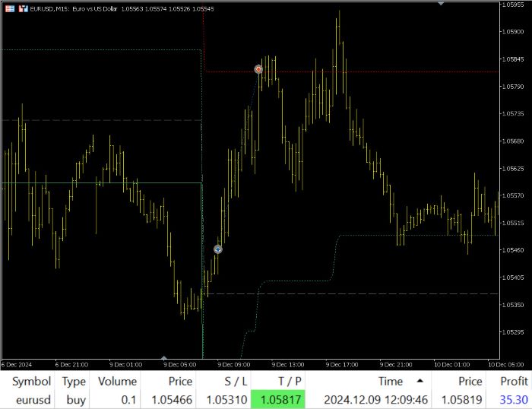Click the T / P column header
Viewport: 532px width, 409px height.
(290, 381)
